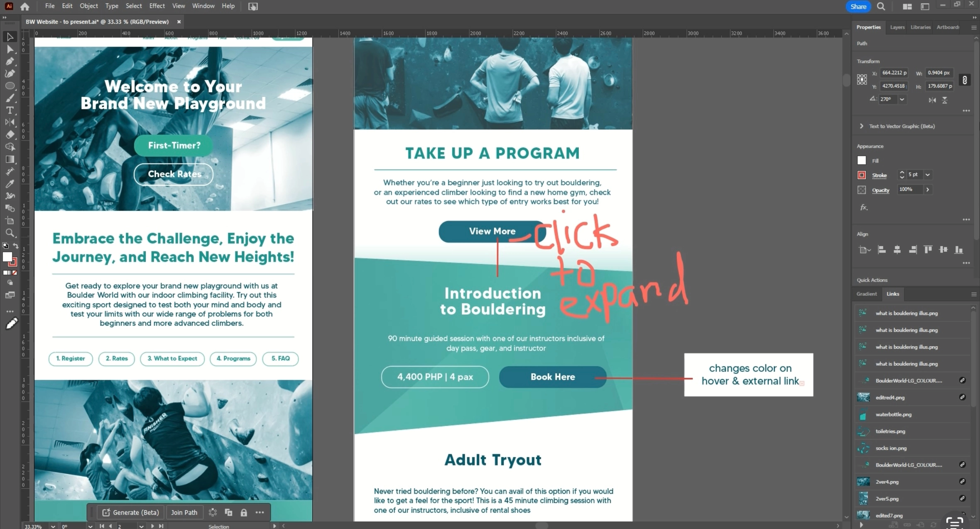Image resolution: width=980 pixels, height=529 pixels.
Task: Open Edit Toolbar three-dots in tools panel
Action: pos(10,311)
